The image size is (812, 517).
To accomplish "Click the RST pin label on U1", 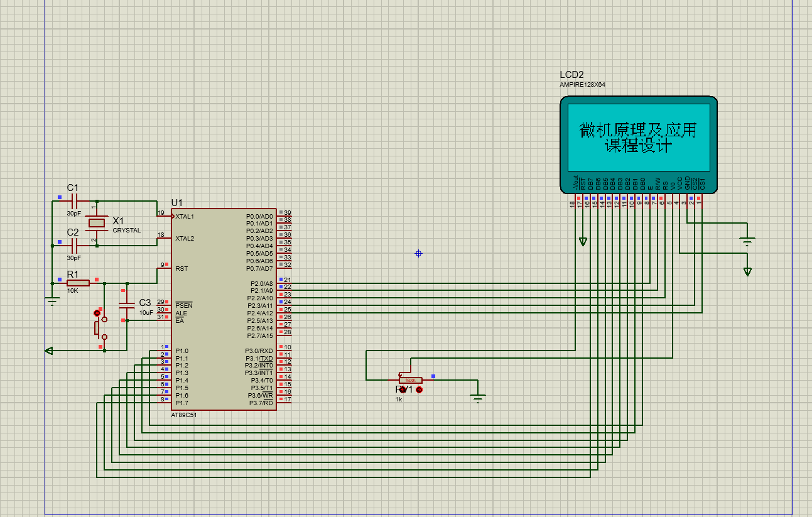I will tap(181, 269).
